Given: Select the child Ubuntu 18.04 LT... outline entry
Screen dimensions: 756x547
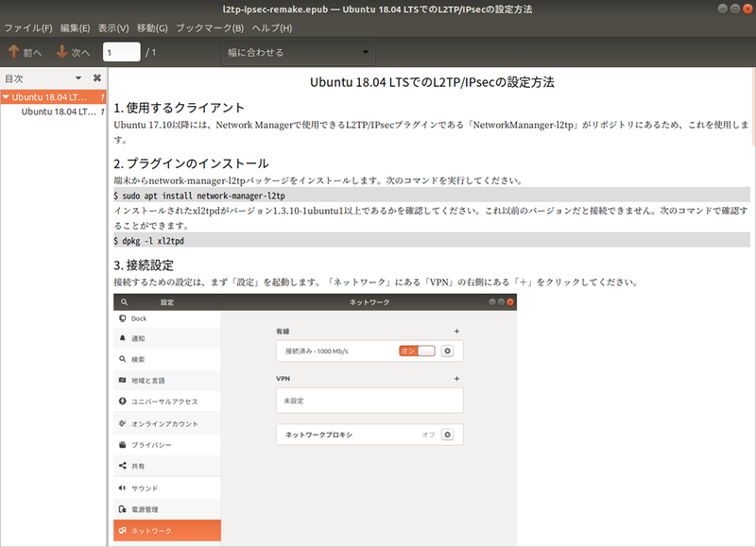Looking at the screenshot, I should click(x=59, y=111).
